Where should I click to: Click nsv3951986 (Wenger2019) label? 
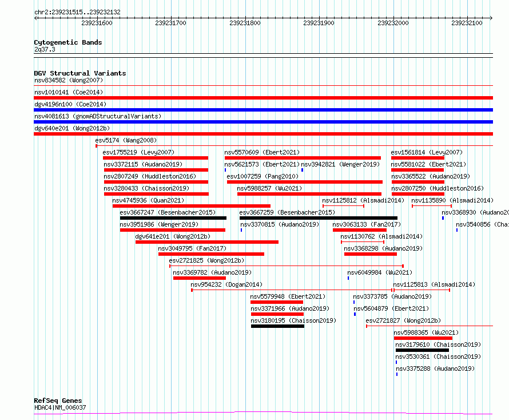pos(159,224)
